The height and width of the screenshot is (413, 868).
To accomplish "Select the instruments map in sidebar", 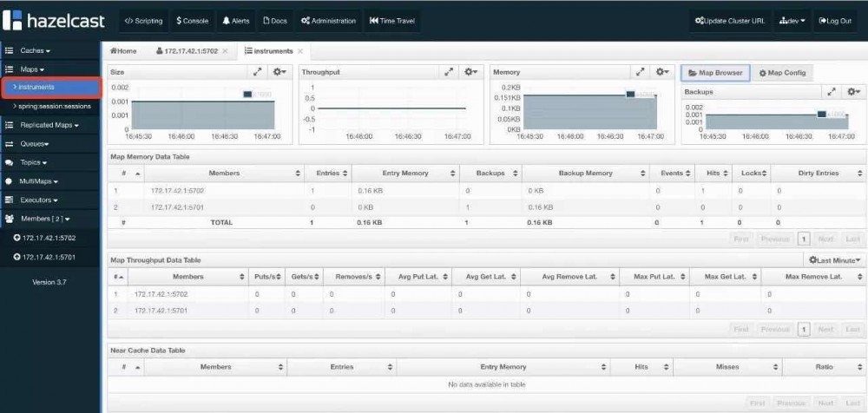I will tap(51, 88).
